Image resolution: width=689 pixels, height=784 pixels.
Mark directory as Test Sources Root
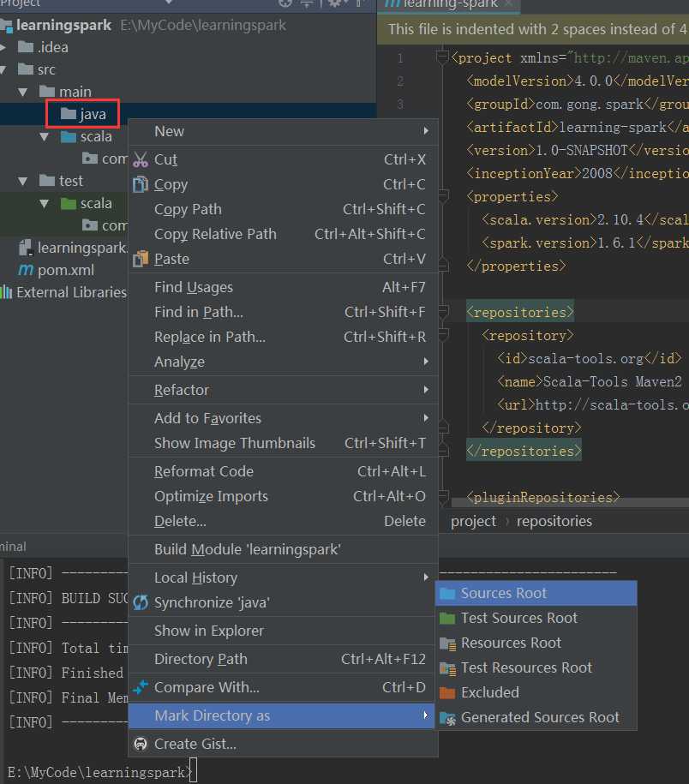point(536,619)
